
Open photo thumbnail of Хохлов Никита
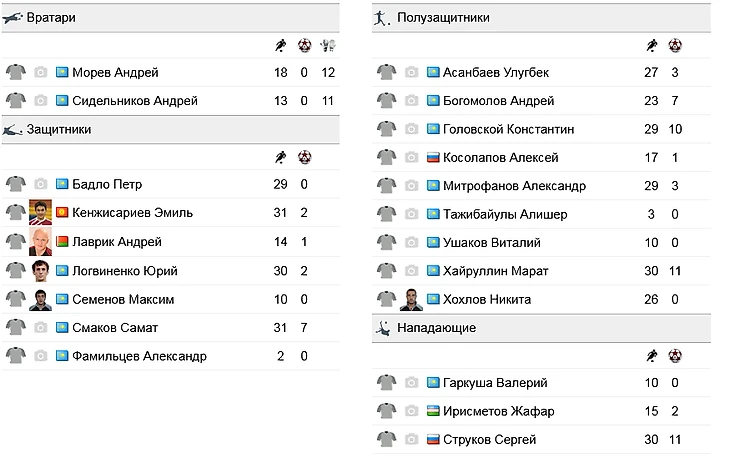coord(411,299)
